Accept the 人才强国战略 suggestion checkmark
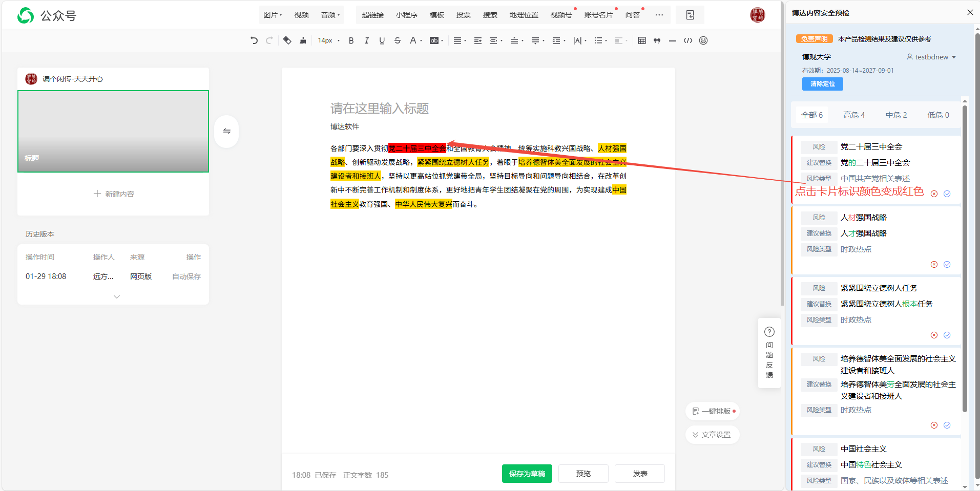 947,265
